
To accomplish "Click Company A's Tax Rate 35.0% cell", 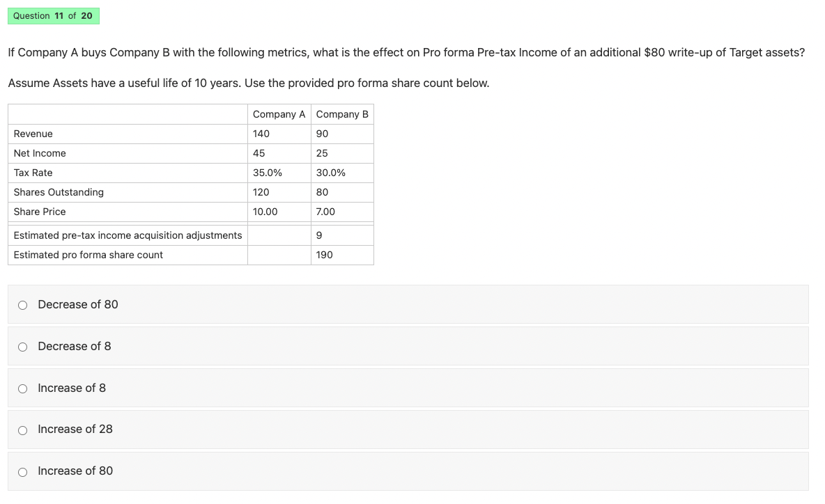I will click(x=279, y=173).
